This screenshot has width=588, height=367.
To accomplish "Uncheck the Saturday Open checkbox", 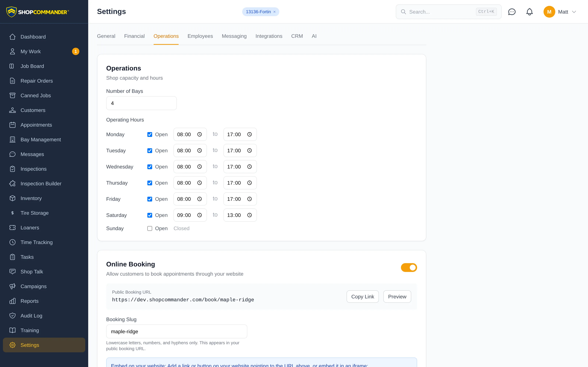I will pyautogui.click(x=150, y=215).
